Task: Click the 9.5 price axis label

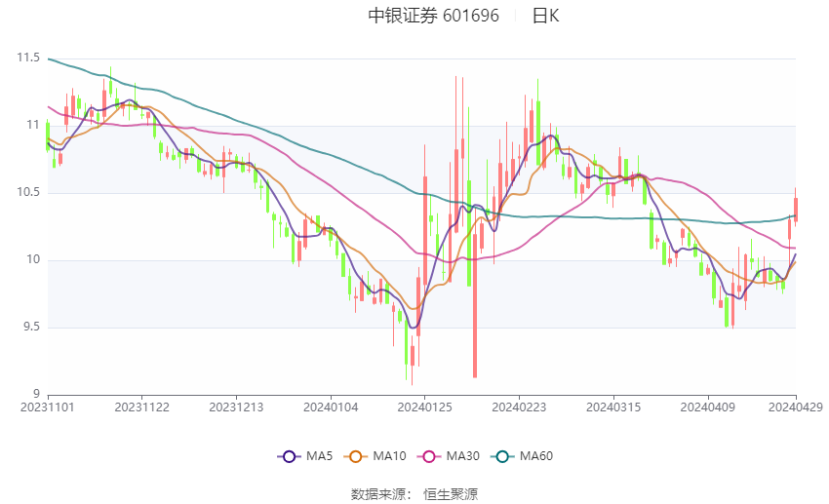Action: (31, 327)
